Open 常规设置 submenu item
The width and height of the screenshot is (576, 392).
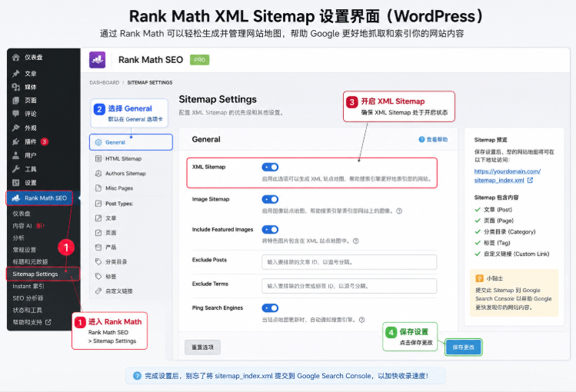[25, 250]
